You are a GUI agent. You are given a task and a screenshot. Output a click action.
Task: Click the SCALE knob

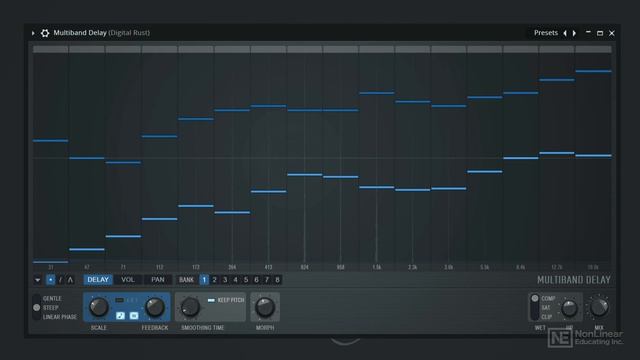point(98,307)
